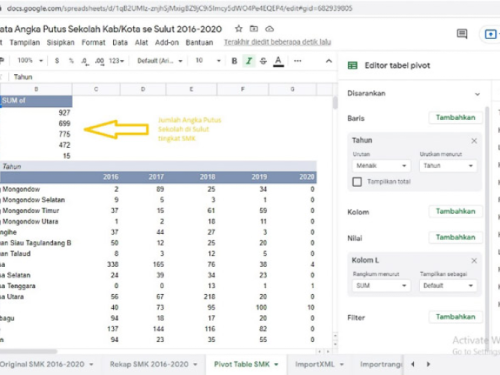Open the Urutkan menurut Tahun dropdown
Screen dimensions: 500x375
448,166
